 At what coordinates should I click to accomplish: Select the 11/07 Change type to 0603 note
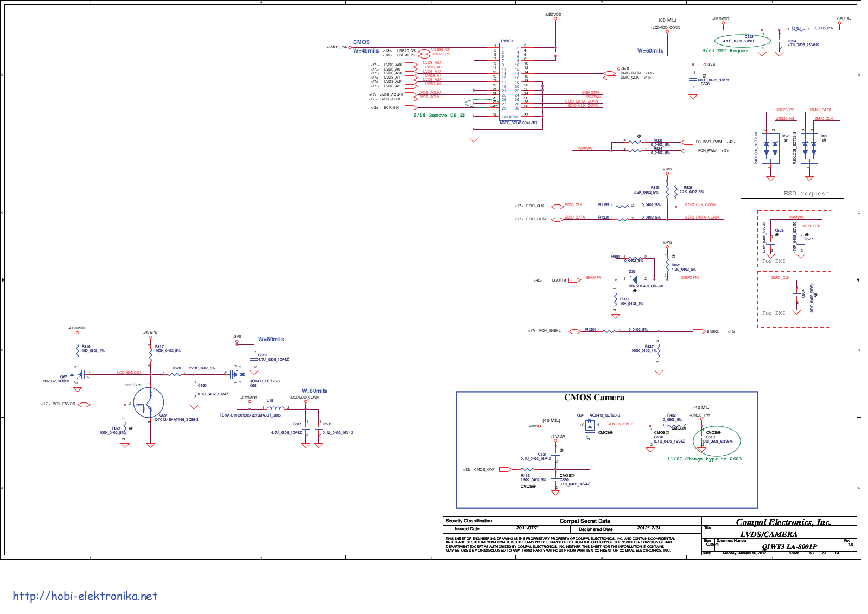[x=704, y=459]
